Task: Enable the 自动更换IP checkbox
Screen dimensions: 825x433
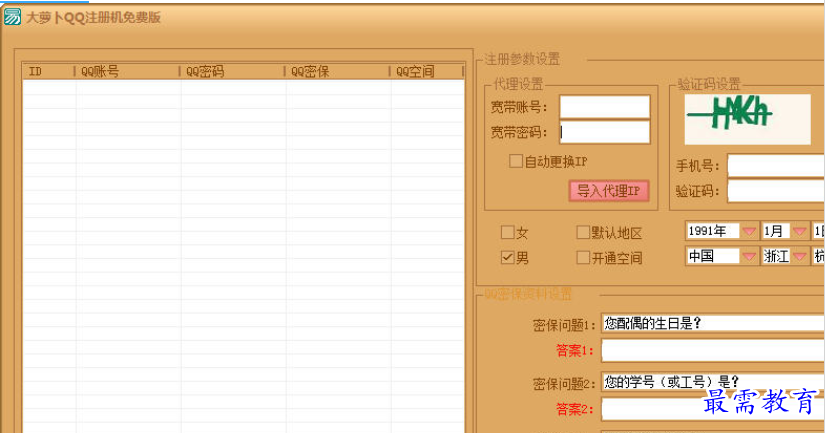Action: 516,161
